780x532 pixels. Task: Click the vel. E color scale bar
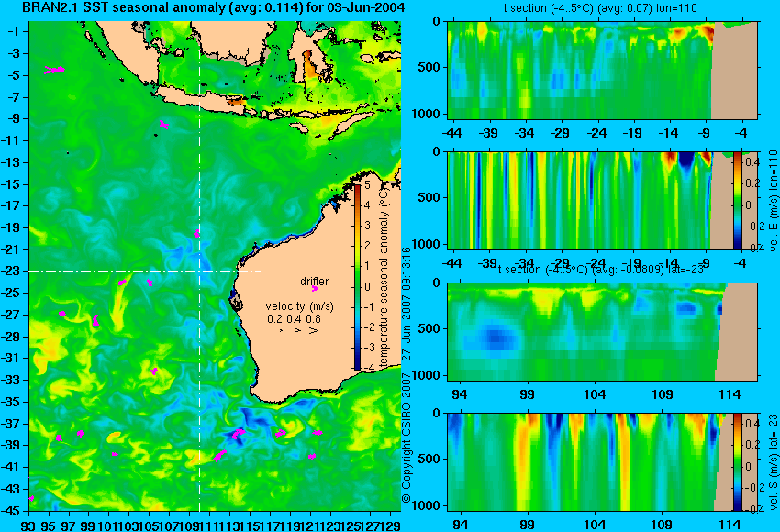click(737, 200)
